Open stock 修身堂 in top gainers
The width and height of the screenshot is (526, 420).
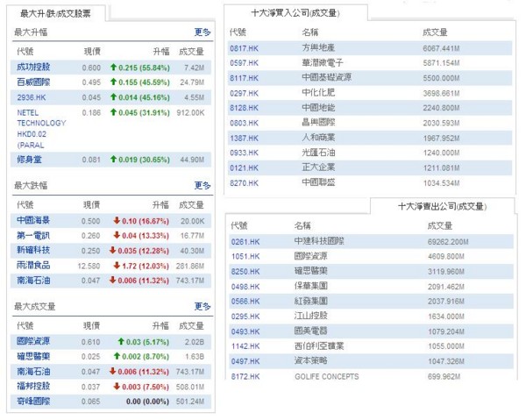click(29, 160)
